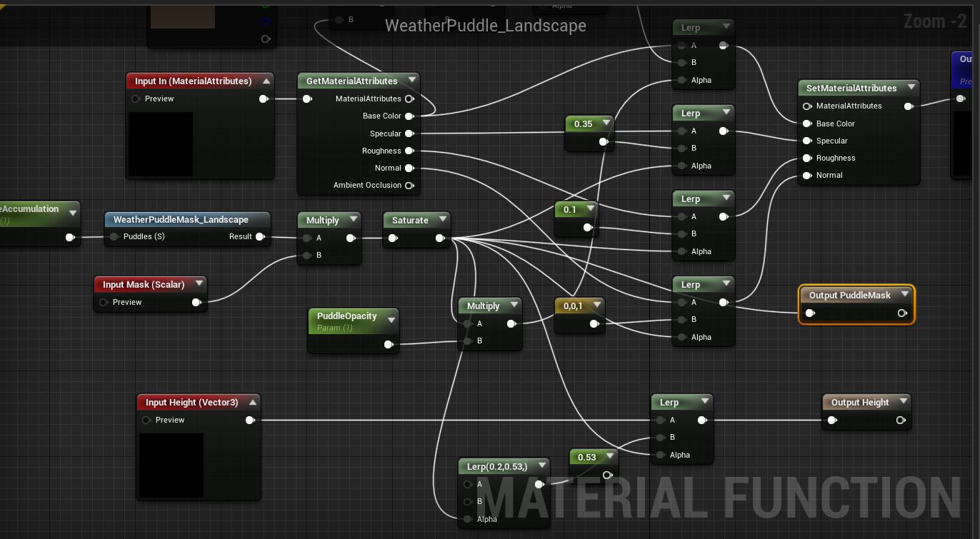Click the Roughness output pin on GetMaterialAttributes
The width and height of the screenshot is (980, 539).
(x=409, y=151)
